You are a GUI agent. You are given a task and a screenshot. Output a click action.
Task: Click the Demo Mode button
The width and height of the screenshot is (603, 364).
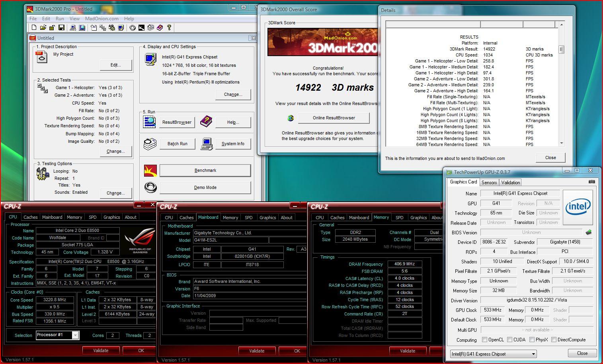[205, 187]
